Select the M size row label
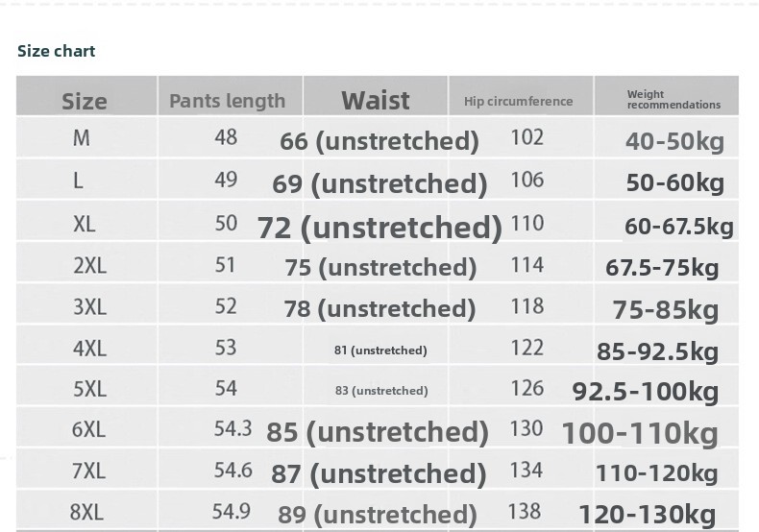759x532 pixels. (82, 138)
